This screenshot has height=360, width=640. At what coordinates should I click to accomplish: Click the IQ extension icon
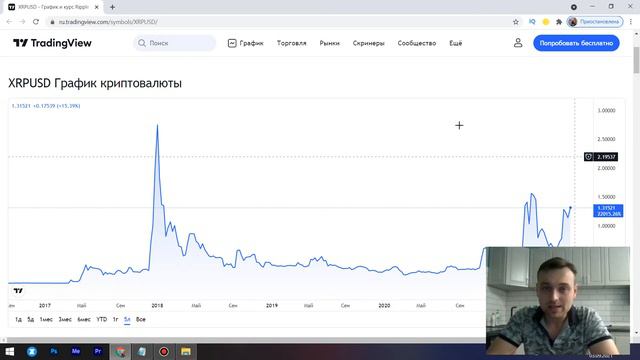(x=532, y=22)
